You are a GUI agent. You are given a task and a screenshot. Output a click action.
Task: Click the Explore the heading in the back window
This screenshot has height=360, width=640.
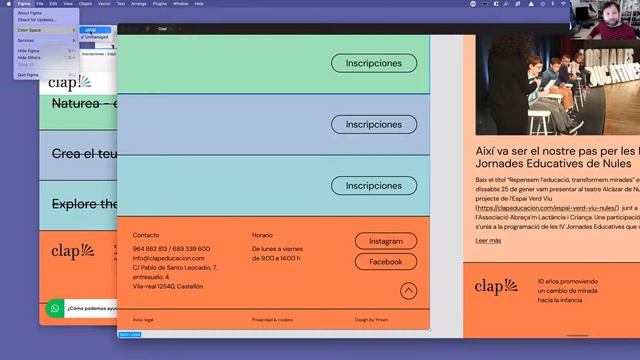(84, 204)
